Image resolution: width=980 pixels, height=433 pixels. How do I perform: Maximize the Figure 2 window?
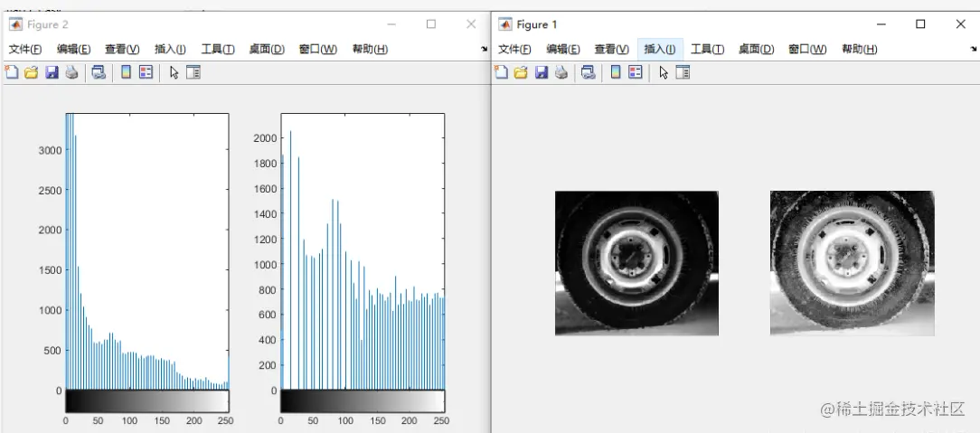click(x=431, y=24)
